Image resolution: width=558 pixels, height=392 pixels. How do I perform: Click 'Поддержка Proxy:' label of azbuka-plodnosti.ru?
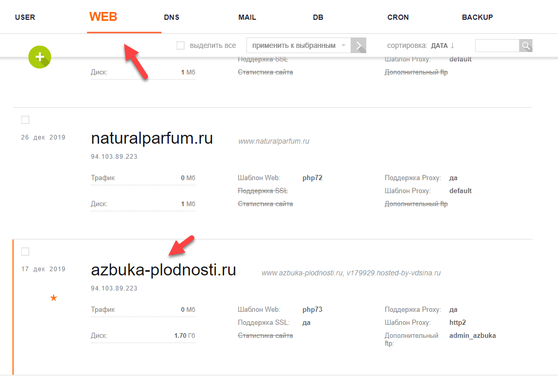(413, 309)
